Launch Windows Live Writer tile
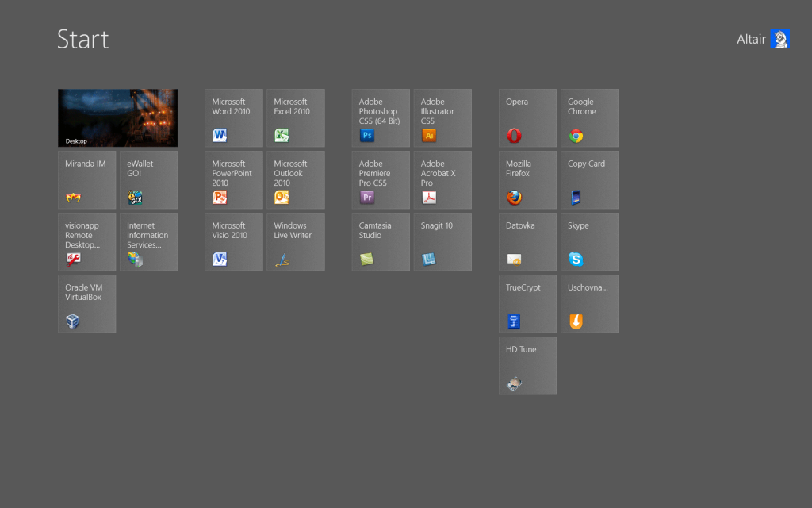Screen dimensions: 812x508 tap(296, 241)
